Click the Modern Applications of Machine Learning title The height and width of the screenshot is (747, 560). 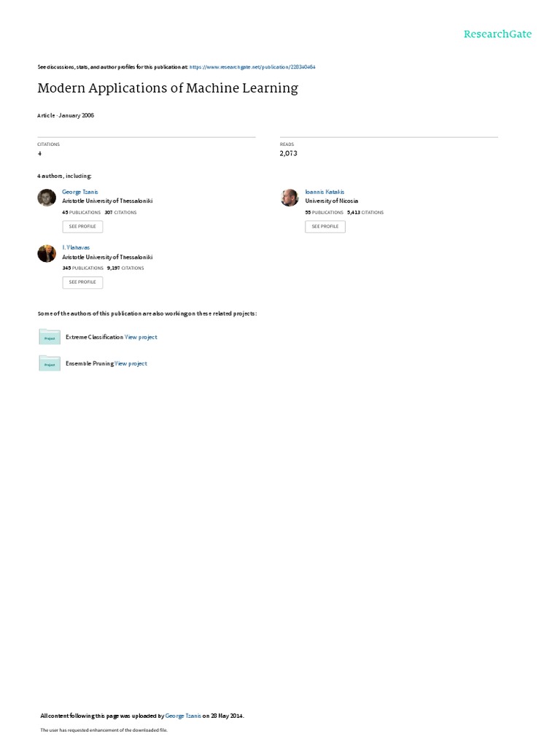[168, 88]
